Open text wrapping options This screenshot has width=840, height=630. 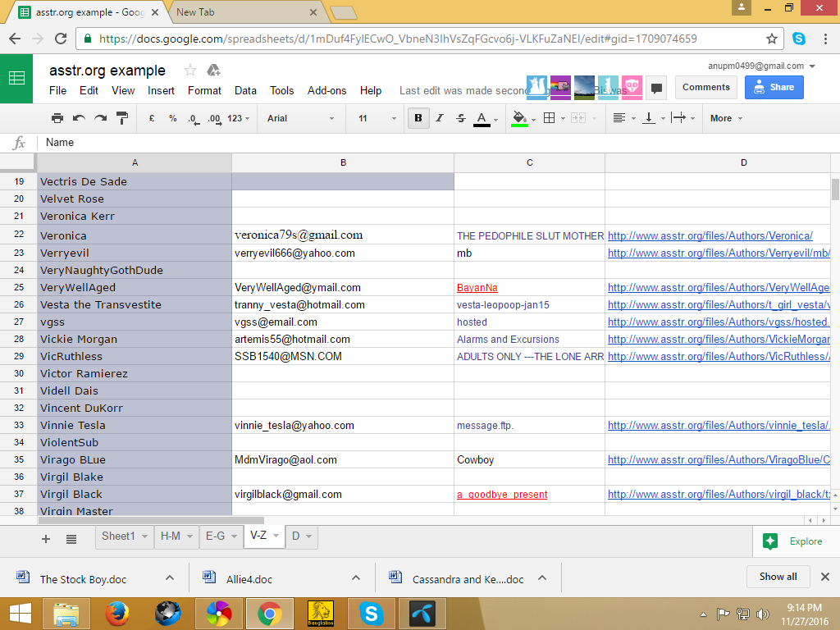pos(683,118)
